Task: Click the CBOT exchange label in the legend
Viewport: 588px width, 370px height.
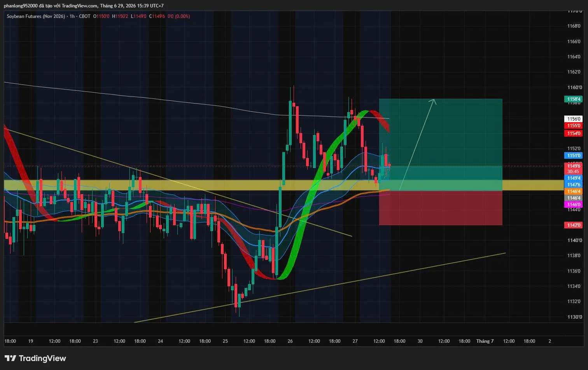Action: (84, 16)
